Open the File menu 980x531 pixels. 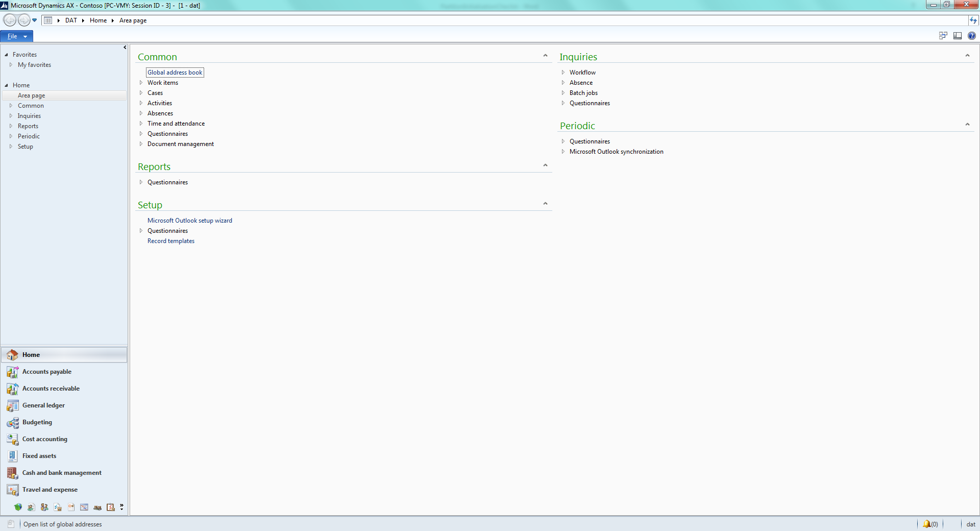(17, 36)
